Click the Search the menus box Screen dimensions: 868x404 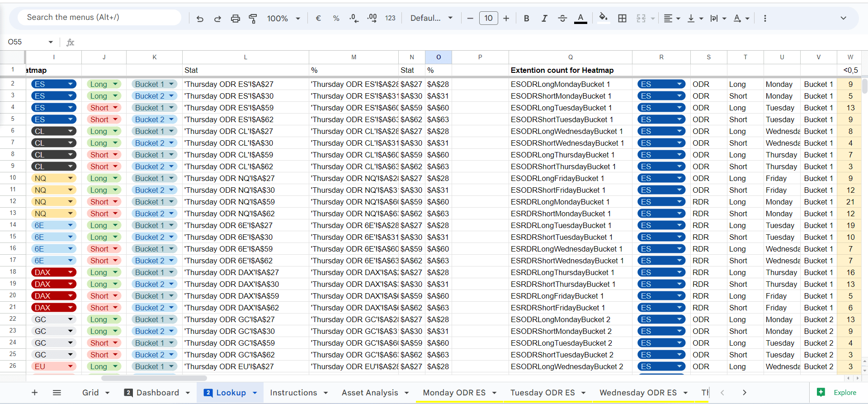click(x=99, y=17)
